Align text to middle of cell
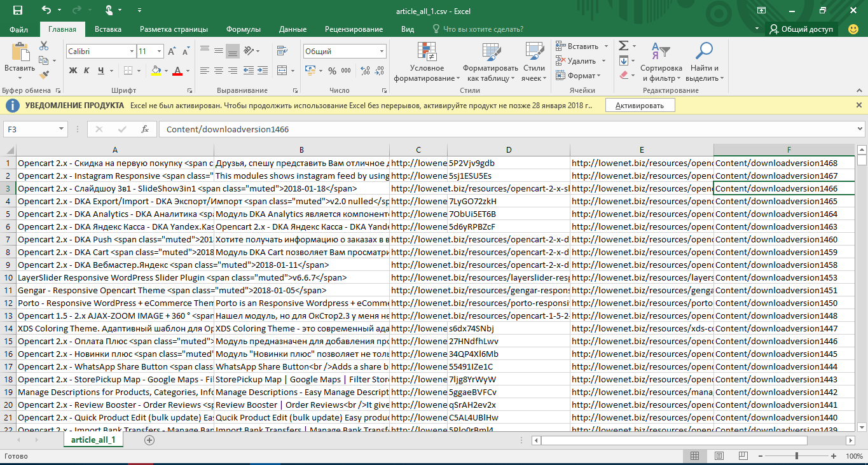868x465 pixels. [x=218, y=52]
